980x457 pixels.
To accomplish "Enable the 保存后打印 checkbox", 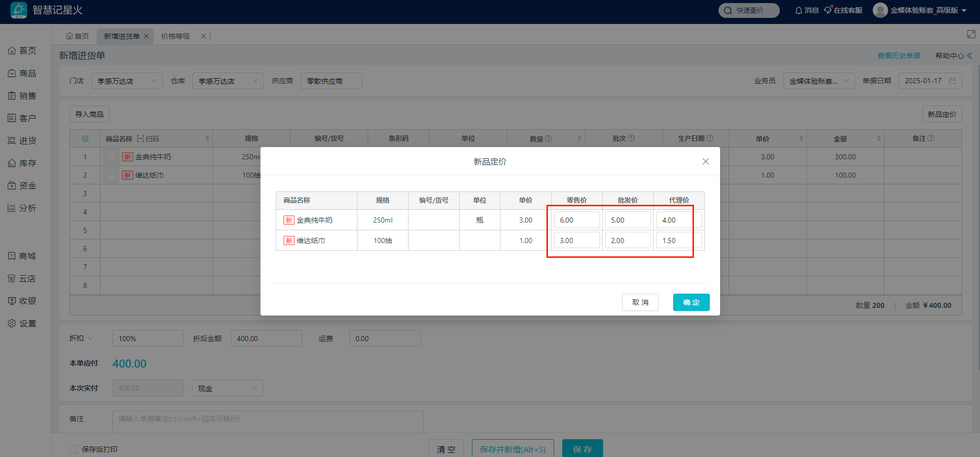I will point(74,449).
